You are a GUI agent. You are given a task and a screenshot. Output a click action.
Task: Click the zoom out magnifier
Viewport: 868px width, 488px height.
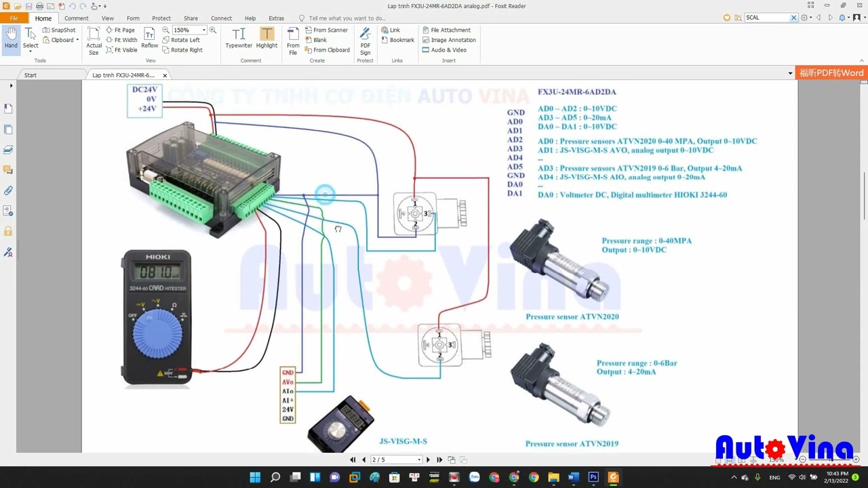click(166, 30)
